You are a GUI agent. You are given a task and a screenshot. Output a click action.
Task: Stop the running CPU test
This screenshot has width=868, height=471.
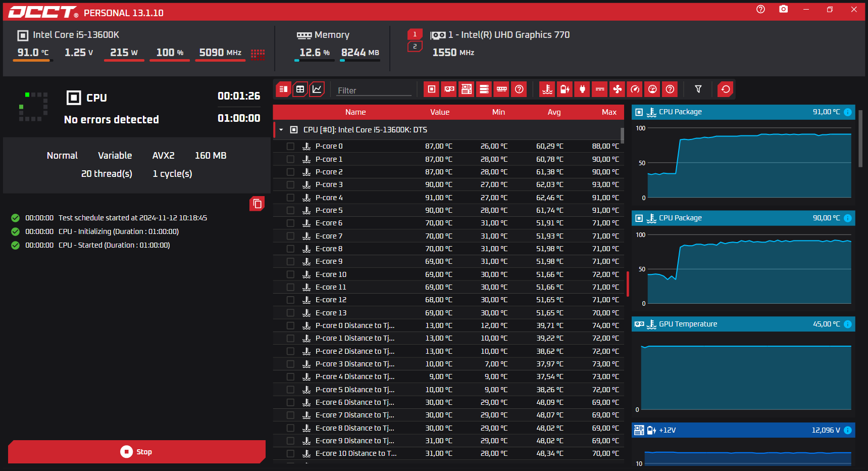137,452
